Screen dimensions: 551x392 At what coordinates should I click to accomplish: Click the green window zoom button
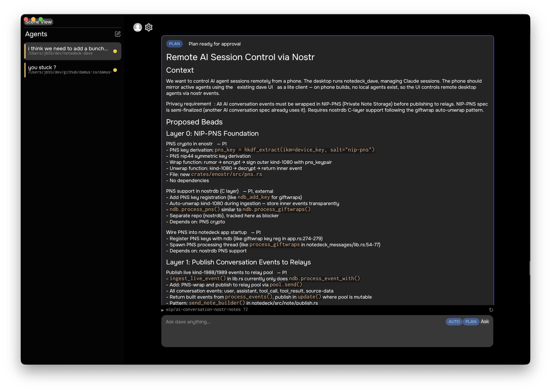point(41,19)
